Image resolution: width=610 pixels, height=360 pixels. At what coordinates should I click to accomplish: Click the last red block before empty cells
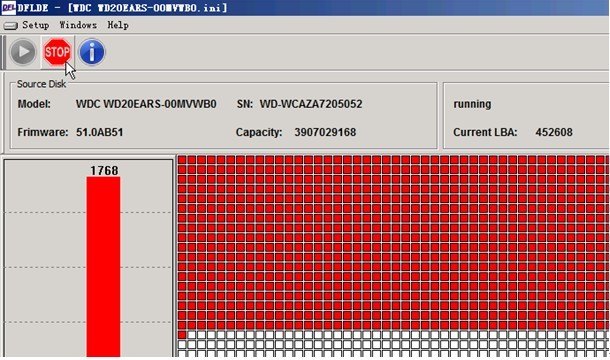point(182,335)
